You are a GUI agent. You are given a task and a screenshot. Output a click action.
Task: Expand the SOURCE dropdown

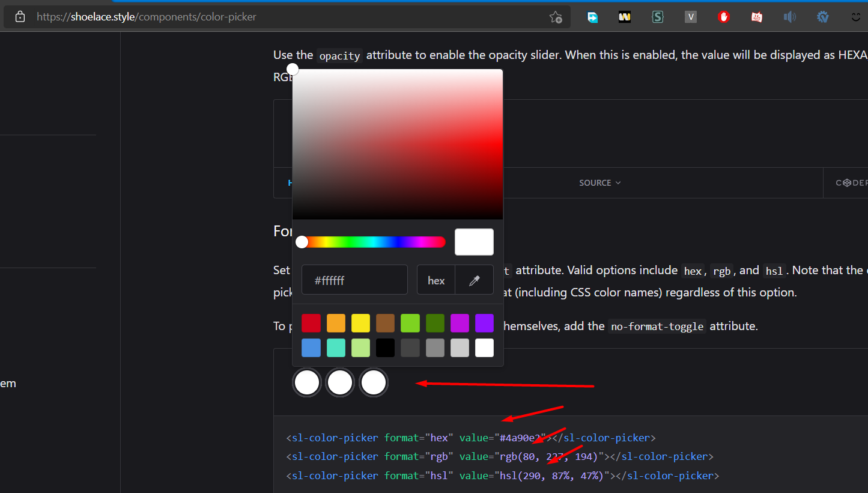599,182
